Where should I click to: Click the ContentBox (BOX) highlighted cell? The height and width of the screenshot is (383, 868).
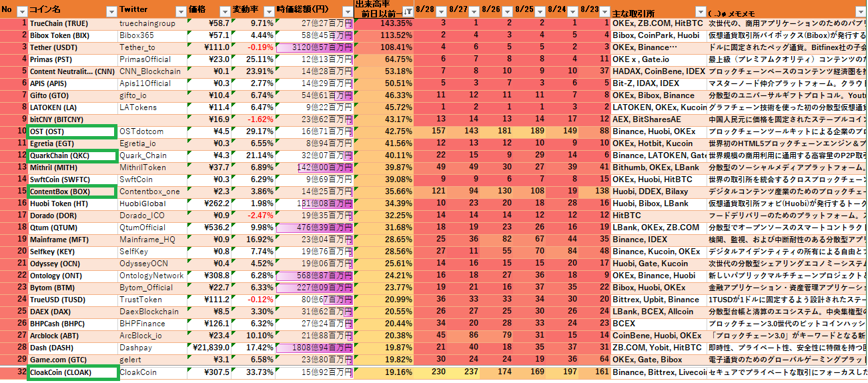(72, 191)
